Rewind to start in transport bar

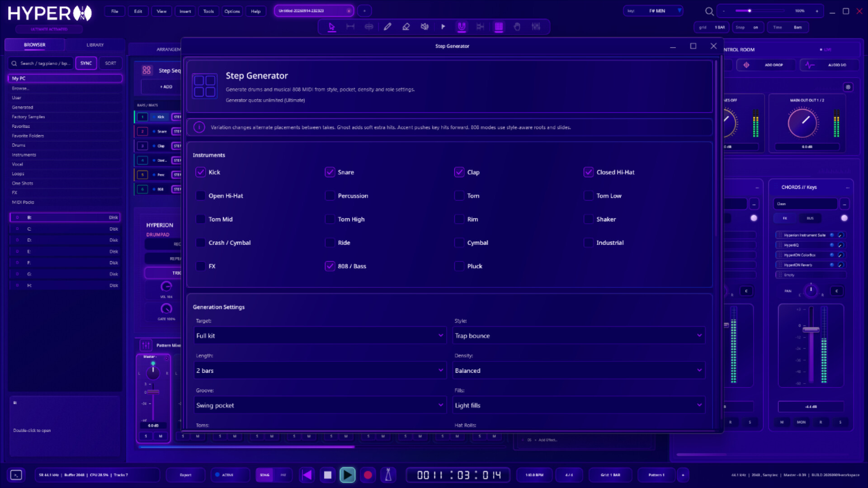click(307, 475)
